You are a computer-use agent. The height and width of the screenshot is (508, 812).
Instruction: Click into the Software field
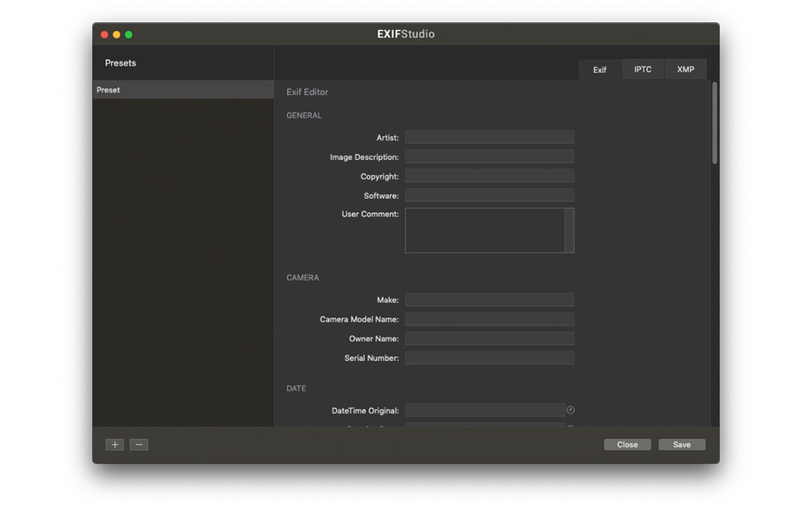click(490, 196)
